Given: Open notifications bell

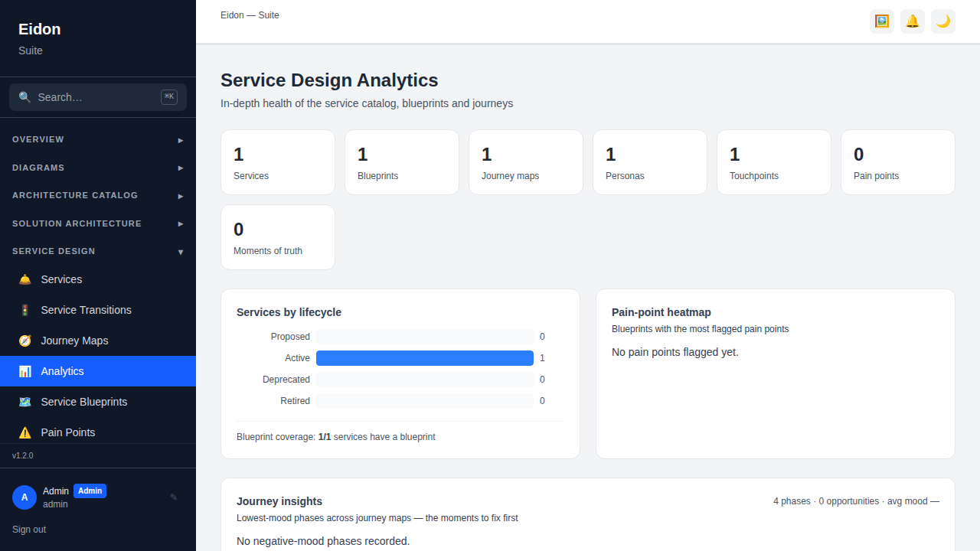Looking at the screenshot, I should [913, 21].
